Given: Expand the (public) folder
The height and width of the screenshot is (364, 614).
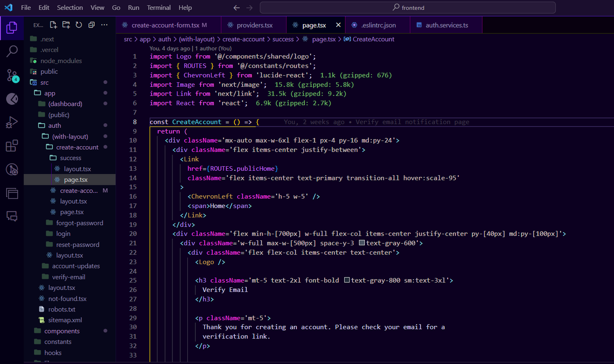Looking at the screenshot, I should point(70,115).
